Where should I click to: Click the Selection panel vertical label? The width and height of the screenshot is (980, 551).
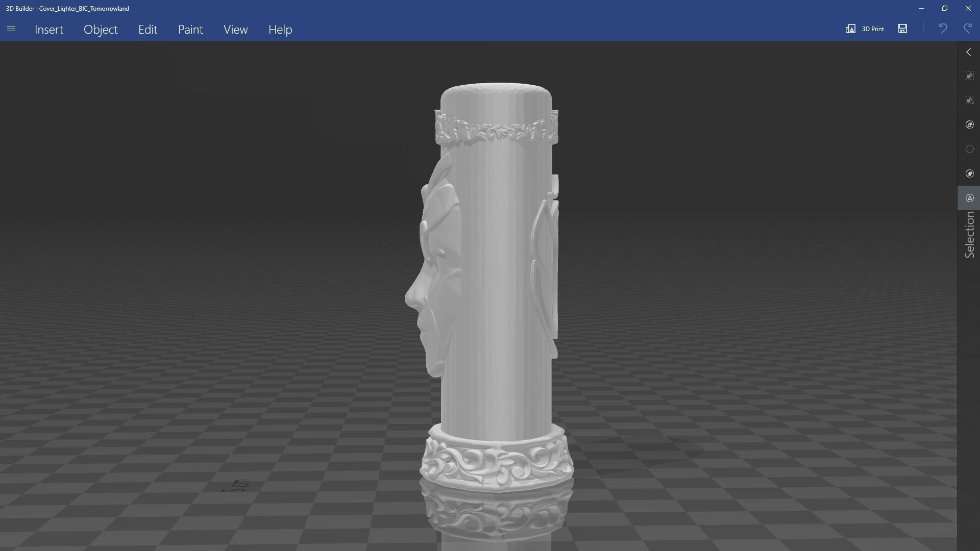point(970,235)
